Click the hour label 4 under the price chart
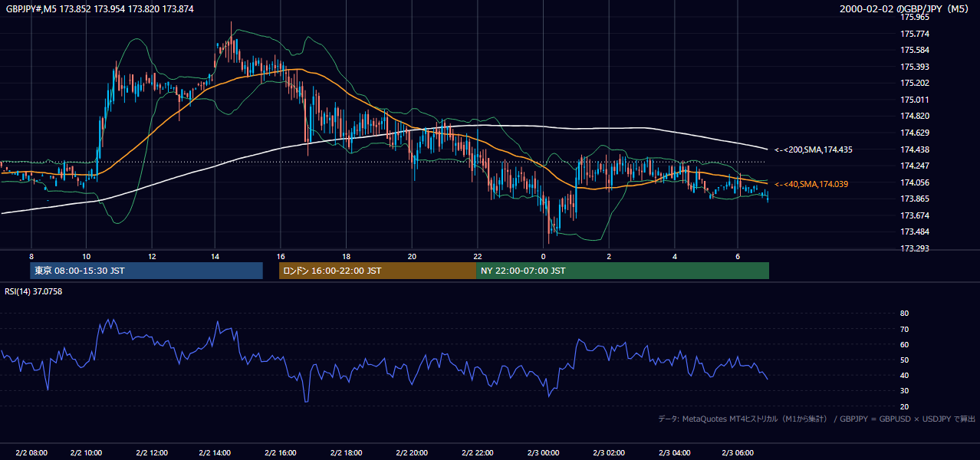980x460 pixels. [674, 256]
